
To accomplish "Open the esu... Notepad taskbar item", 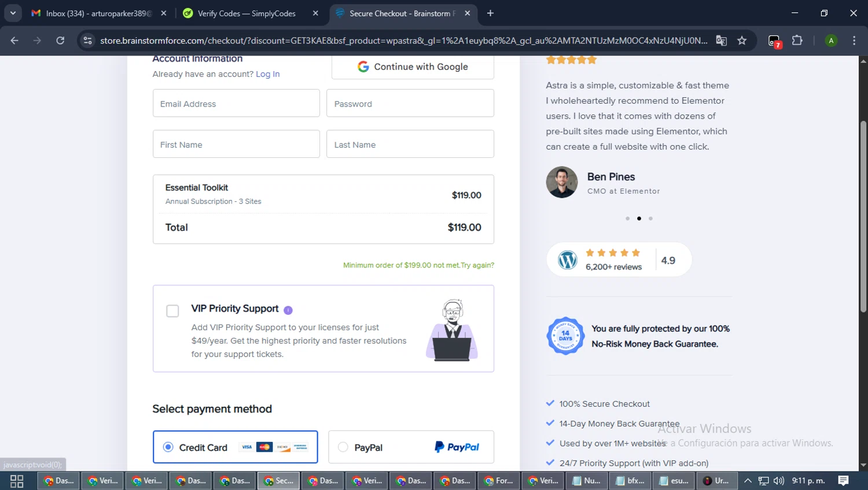I will tap(674, 481).
